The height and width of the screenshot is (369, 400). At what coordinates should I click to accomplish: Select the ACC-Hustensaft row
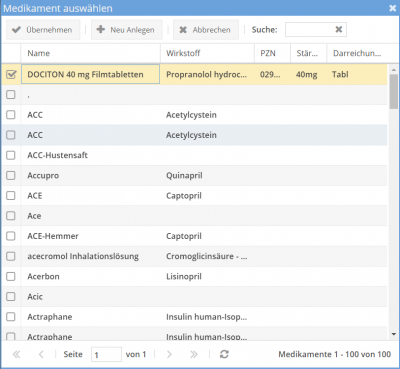point(194,155)
